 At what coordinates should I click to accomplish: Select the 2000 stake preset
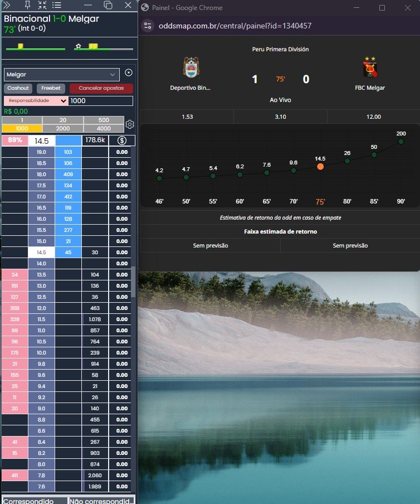pyautogui.click(x=63, y=128)
